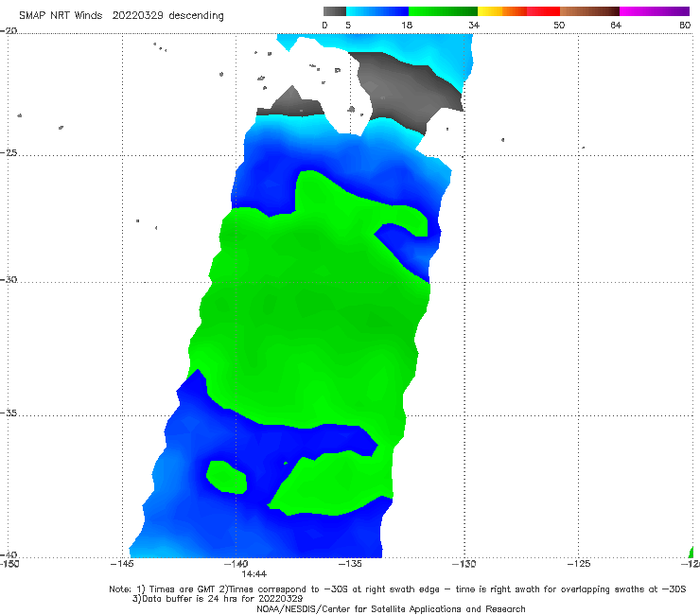Screen dimensions: 700x615
Task: Click the longitude axis label '-145'
Action: coord(122,564)
